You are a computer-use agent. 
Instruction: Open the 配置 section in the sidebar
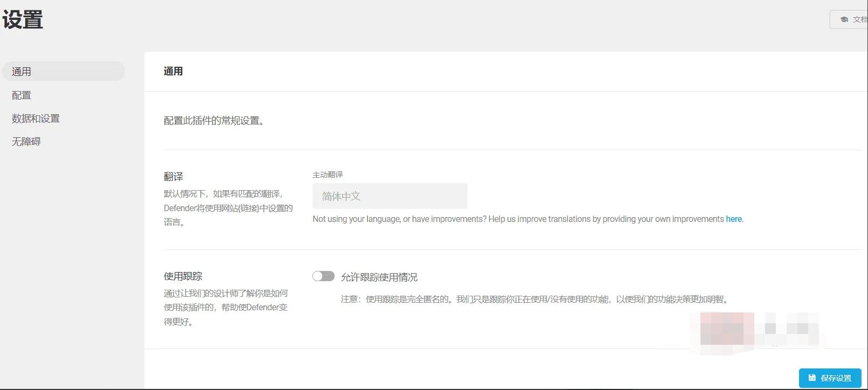22,95
